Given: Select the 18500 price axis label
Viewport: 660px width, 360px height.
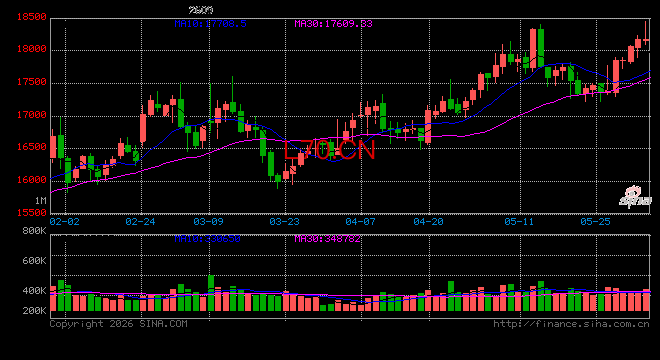Looking at the screenshot, I should click(32, 17).
